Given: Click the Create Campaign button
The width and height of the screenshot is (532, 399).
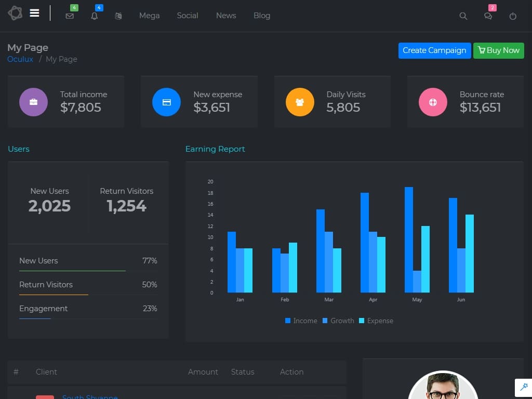Looking at the screenshot, I should pyautogui.click(x=434, y=50).
